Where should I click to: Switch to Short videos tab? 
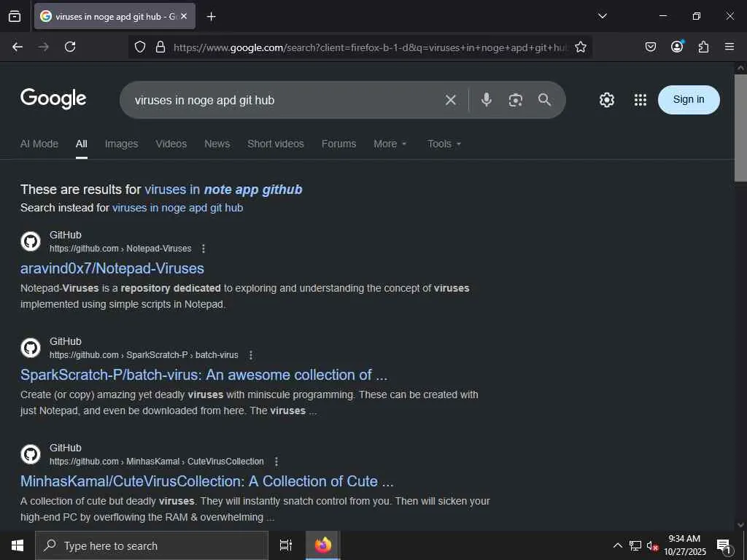275,144
